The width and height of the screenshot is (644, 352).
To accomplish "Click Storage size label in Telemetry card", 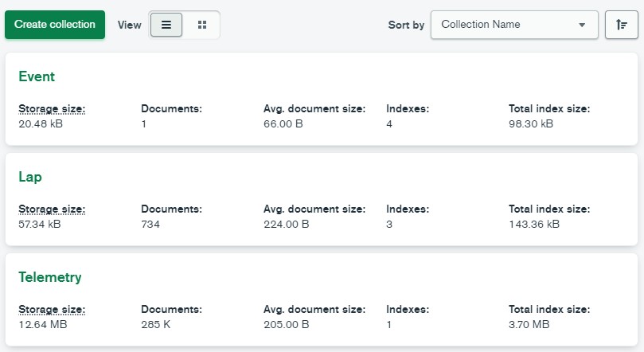I will (x=52, y=309).
